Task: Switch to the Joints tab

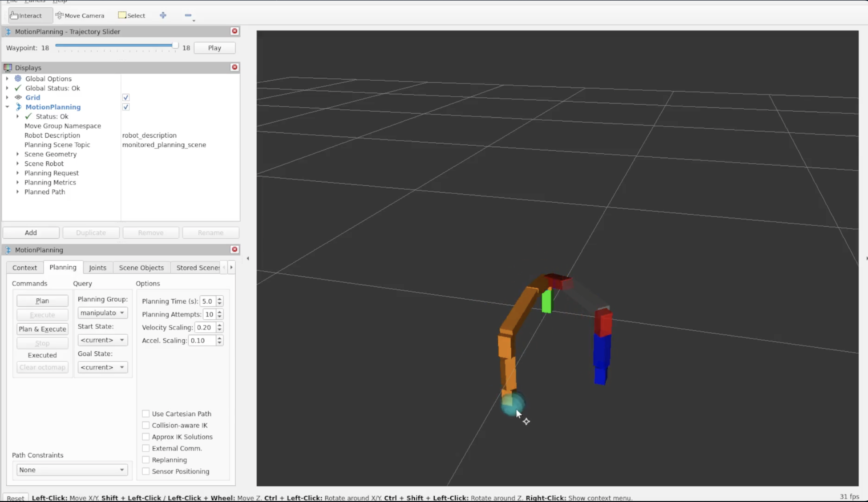Action: pyautogui.click(x=97, y=268)
